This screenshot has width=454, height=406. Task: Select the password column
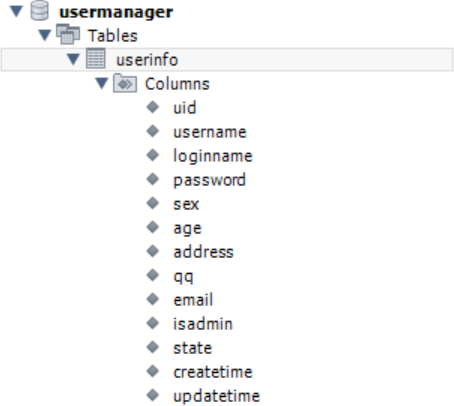(209, 180)
